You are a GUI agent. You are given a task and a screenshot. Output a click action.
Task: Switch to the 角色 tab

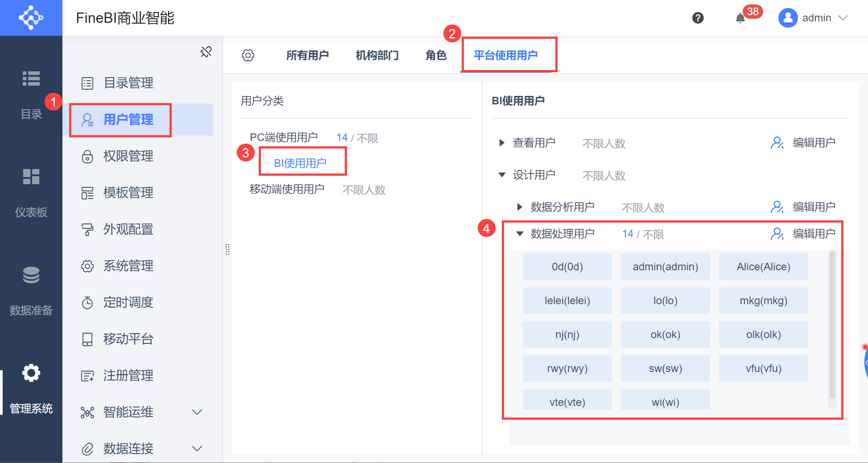click(x=436, y=55)
